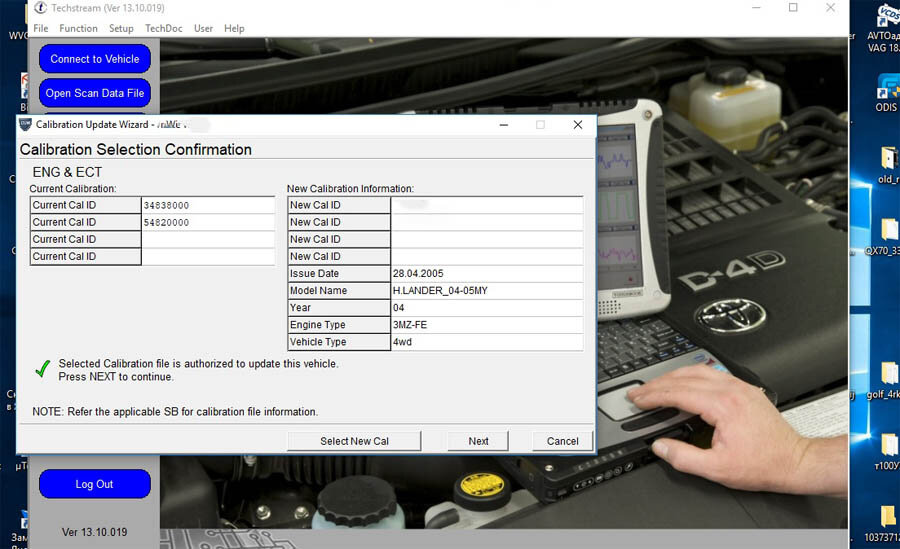The width and height of the screenshot is (900, 549).
Task: Click the first New Cal ID field
Action: pos(487,205)
